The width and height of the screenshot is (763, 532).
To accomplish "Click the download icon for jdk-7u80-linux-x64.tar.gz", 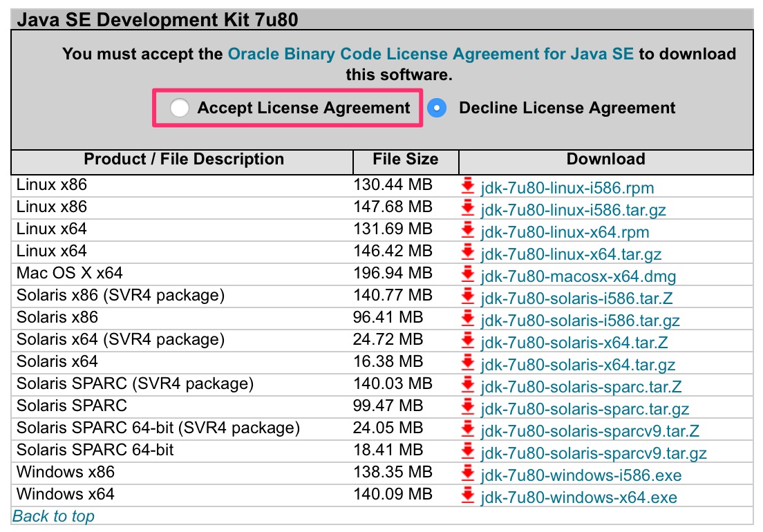I will click(x=467, y=252).
